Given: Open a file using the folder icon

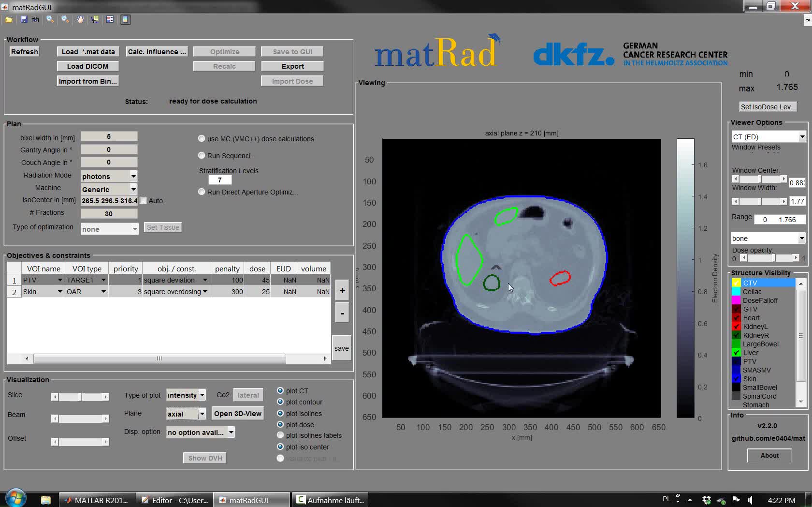Looking at the screenshot, I should point(8,19).
